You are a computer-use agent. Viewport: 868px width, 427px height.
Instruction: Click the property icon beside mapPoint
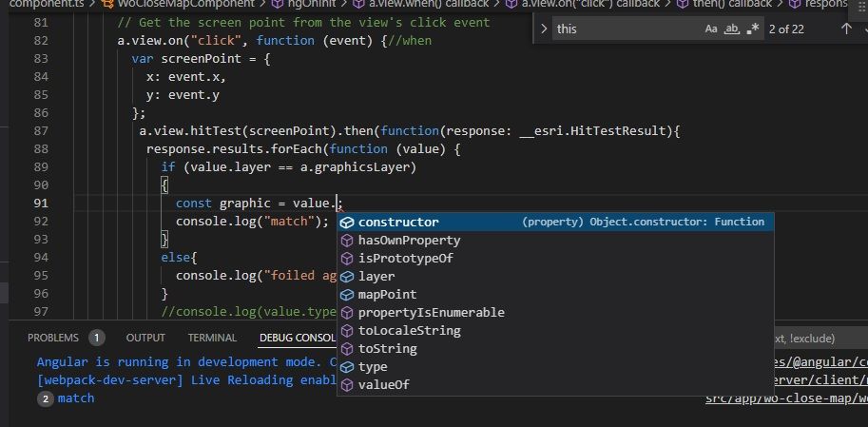point(347,295)
